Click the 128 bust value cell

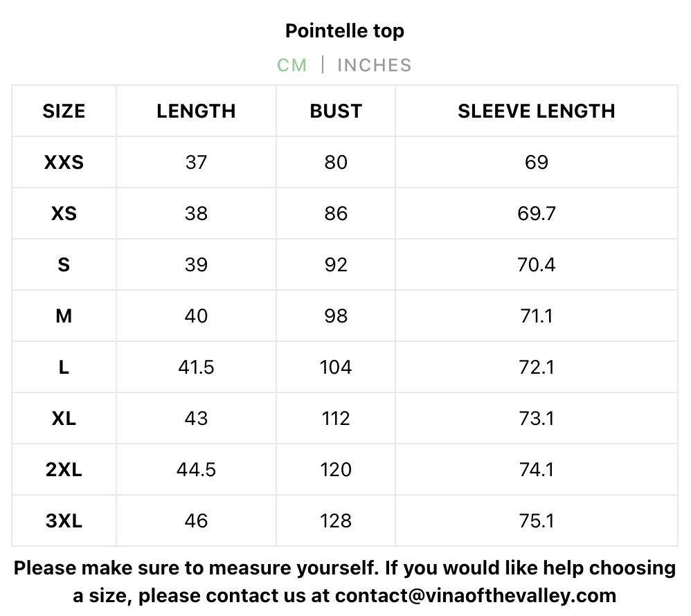pyautogui.click(x=336, y=520)
